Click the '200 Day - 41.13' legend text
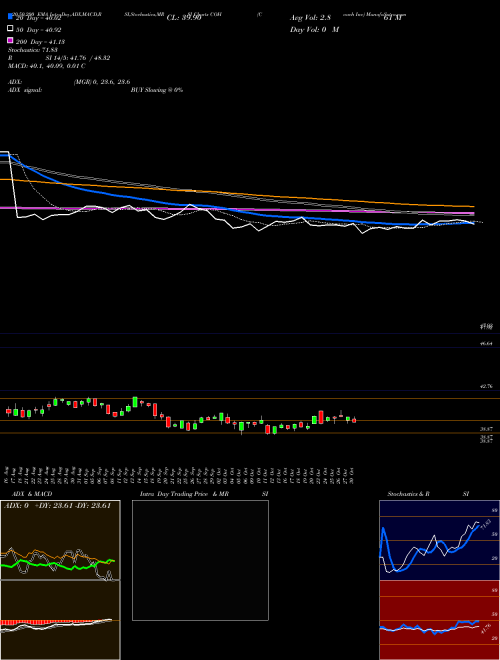Viewport: 500px width, 660px height. pos(40,41)
